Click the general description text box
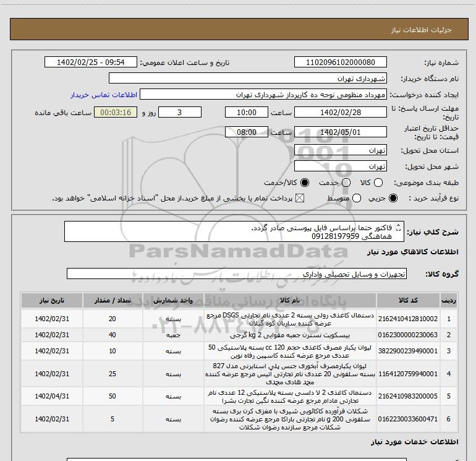Image resolution: width=476 pixels, height=461 pixels. pyautogui.click(x=234, y=231)
